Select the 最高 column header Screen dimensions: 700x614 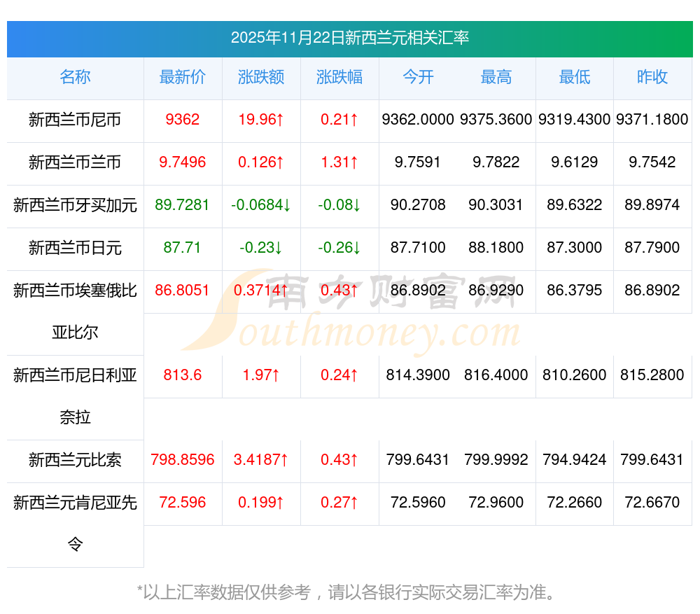[x=496, y=78]
